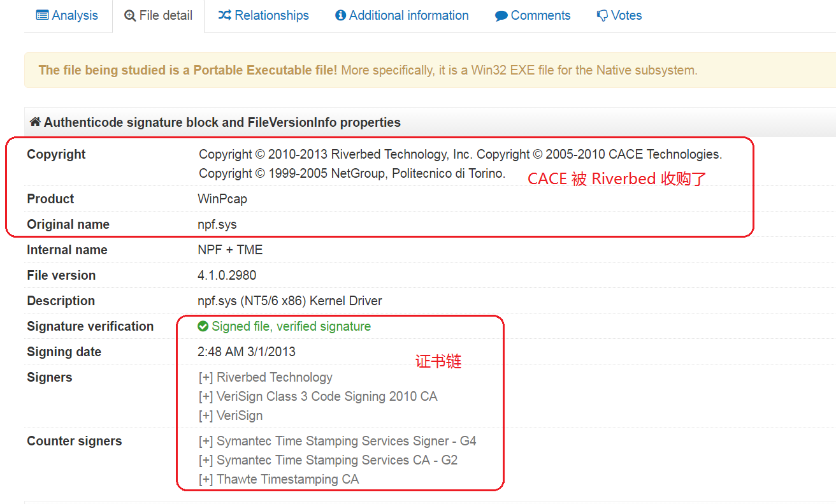Click the "Signed file, verified signature" text
The image size is (836, 504).
point(291,326)
